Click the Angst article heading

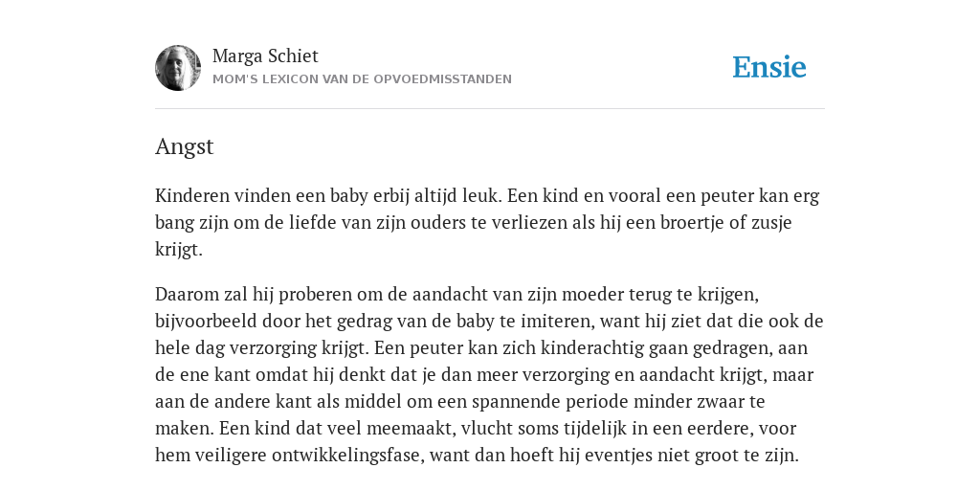[185, 146]
